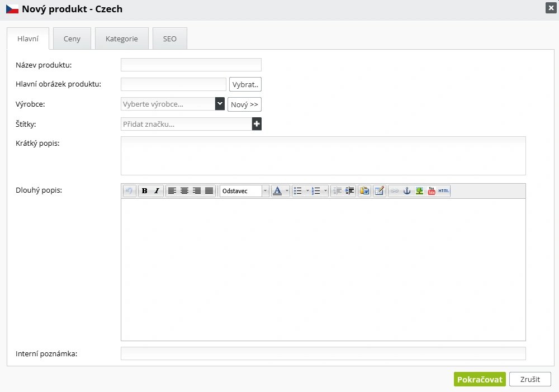The width and height of the screenshot is (559, 392).
Task: Expand the Vyberte výrobce dropdown
Action: tap(220, 104)
